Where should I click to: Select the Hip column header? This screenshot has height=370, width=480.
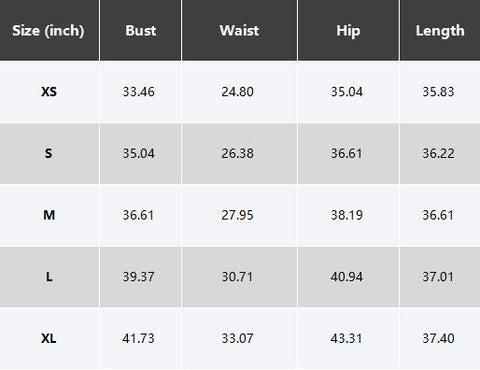348,31
